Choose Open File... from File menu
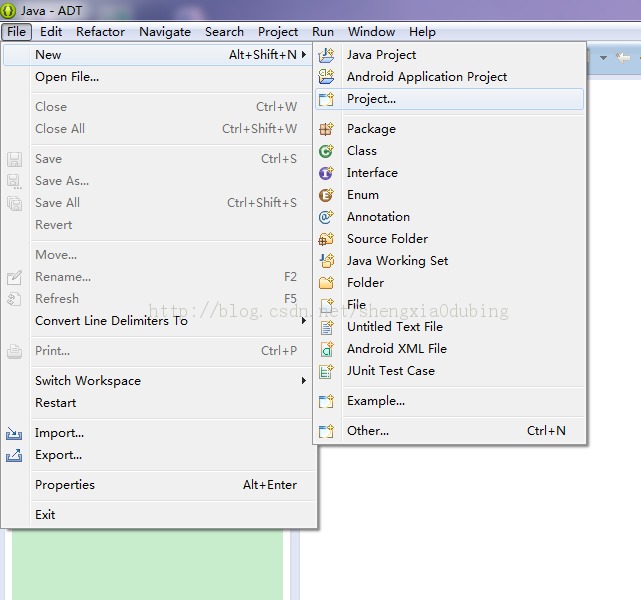 click(159, 77)
